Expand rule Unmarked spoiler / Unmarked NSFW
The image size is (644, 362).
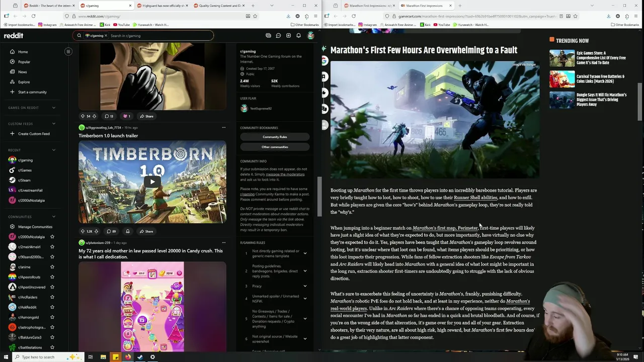[305, 299]
